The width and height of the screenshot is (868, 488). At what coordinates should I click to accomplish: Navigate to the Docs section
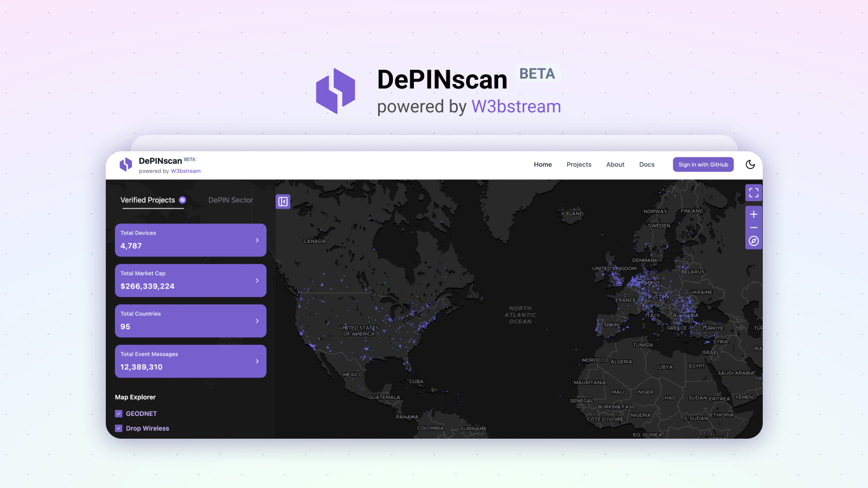pos(647,164)
